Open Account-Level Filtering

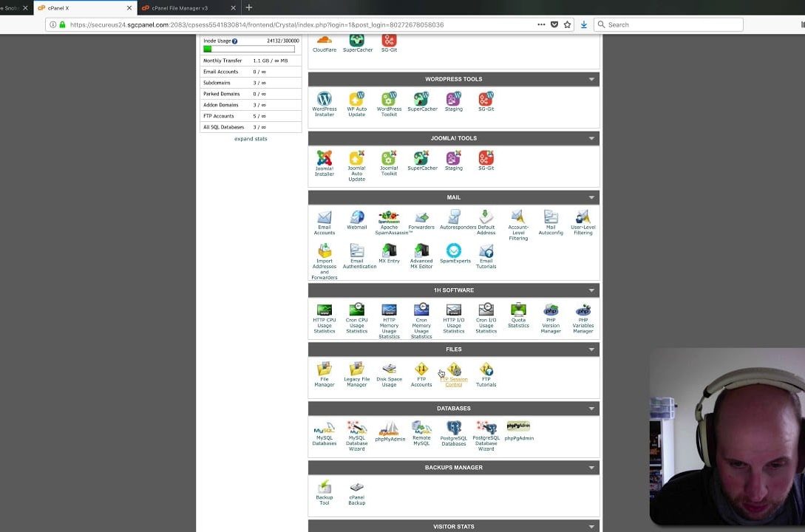(x=518, y=225)
